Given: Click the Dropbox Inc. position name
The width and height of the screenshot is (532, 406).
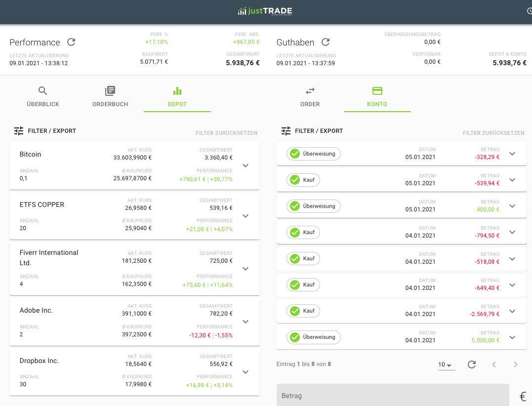Looking at the screenshot, I should tap(39, 361).
